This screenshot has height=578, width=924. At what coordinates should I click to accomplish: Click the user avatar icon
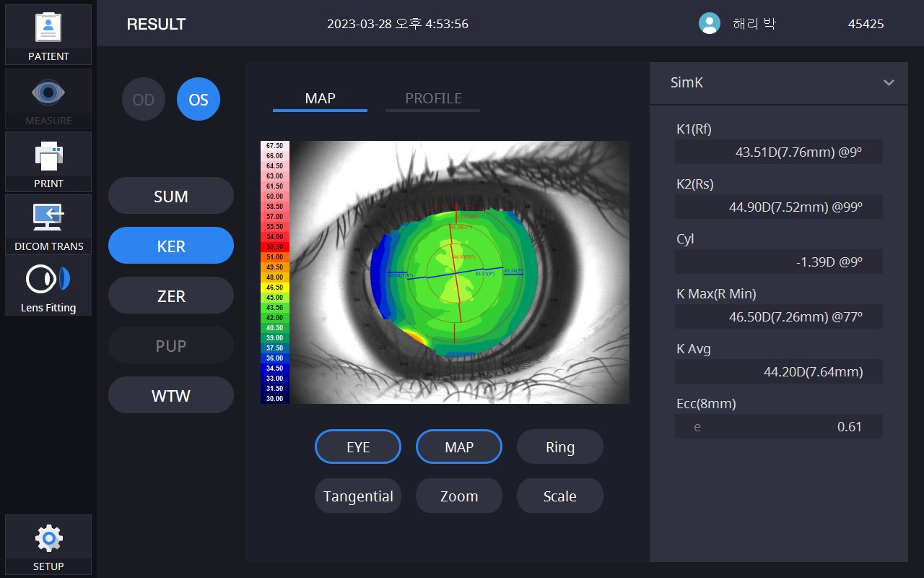(x=710, y=24)
